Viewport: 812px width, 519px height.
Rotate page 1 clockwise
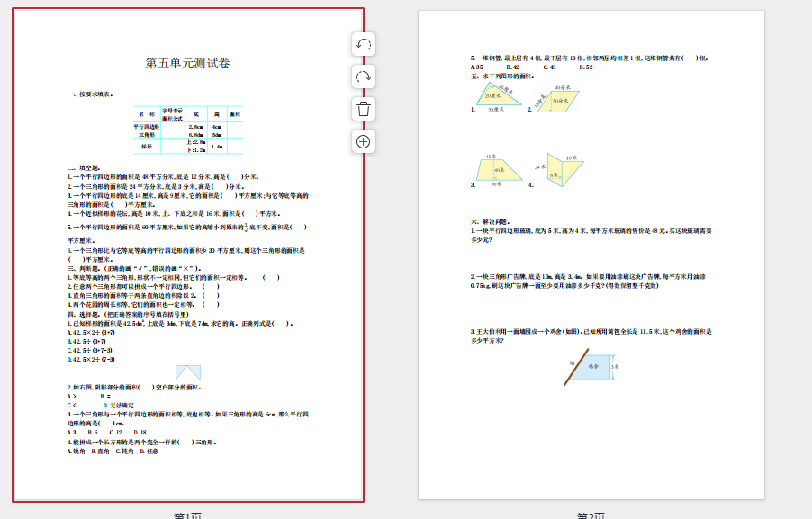click(364, 76)
